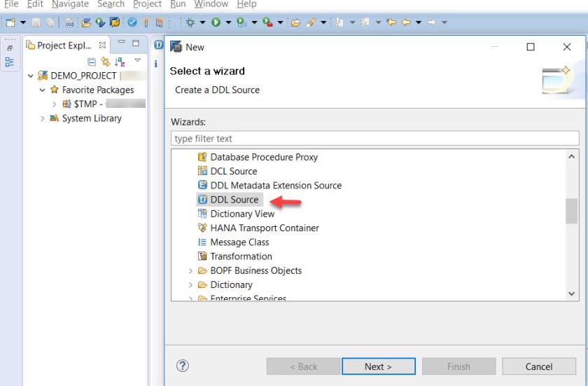Image resolution: width=588 pixels, height=386 pixels.
Task: Click the wizard list vertical scrollbar thumb
Action: pyautogui.click(x=571, y=211)
